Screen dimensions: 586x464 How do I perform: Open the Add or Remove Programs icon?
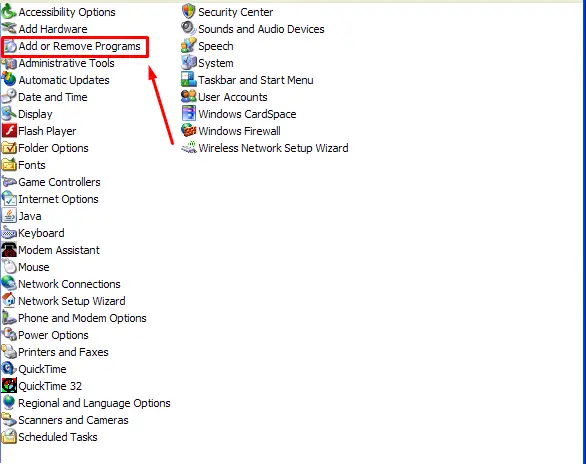pyautogui.click(x=10, y=46)
